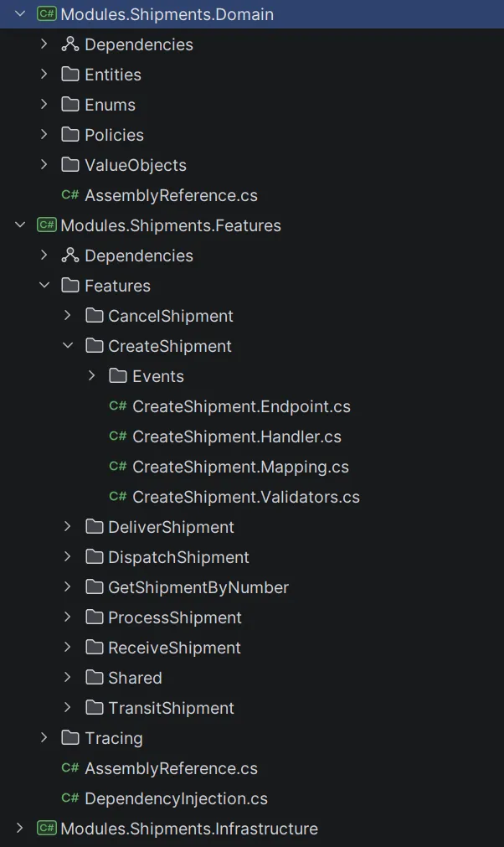Click the Entities folder icon
This screenshot has width=504, height=847.
(70, 75)
